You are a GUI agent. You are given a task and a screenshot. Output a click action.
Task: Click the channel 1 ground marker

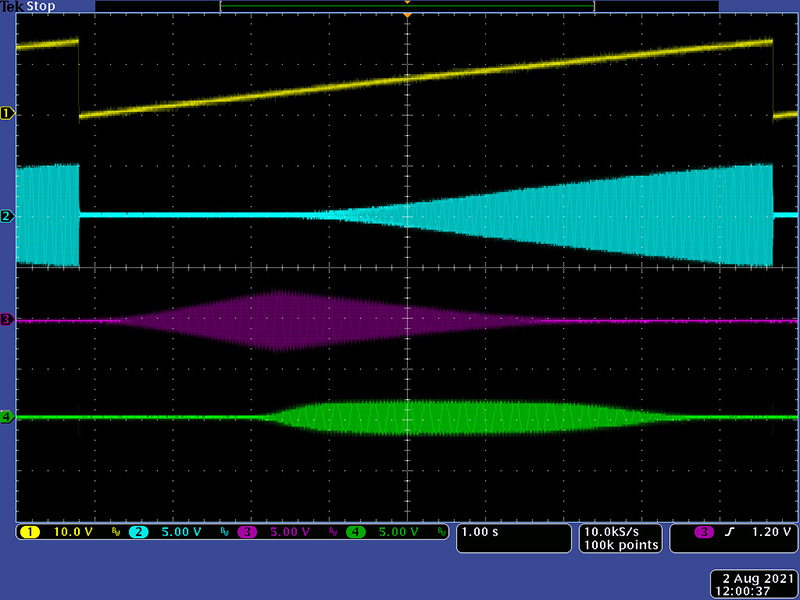click(8, 114)
